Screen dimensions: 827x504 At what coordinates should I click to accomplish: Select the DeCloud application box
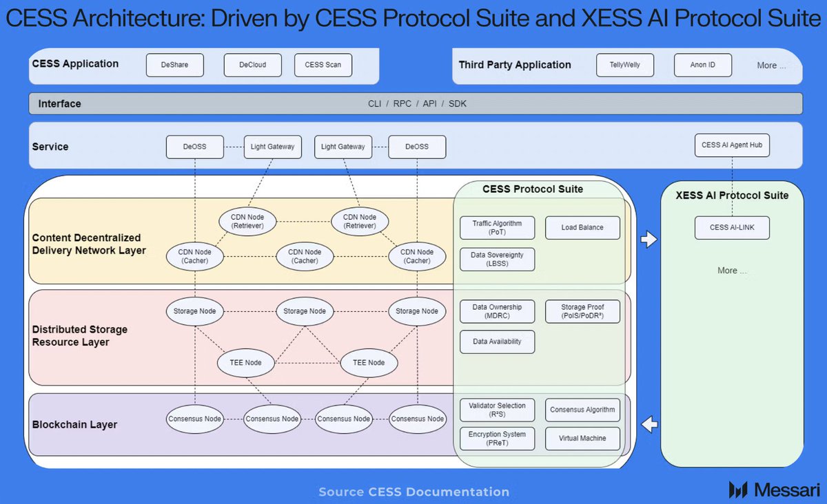tap(254, 65)
